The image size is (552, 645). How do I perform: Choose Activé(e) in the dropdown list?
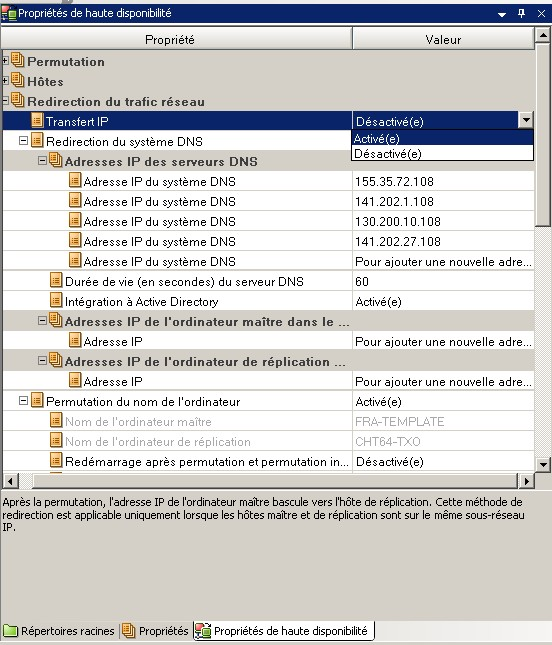[x=443, y=138]
